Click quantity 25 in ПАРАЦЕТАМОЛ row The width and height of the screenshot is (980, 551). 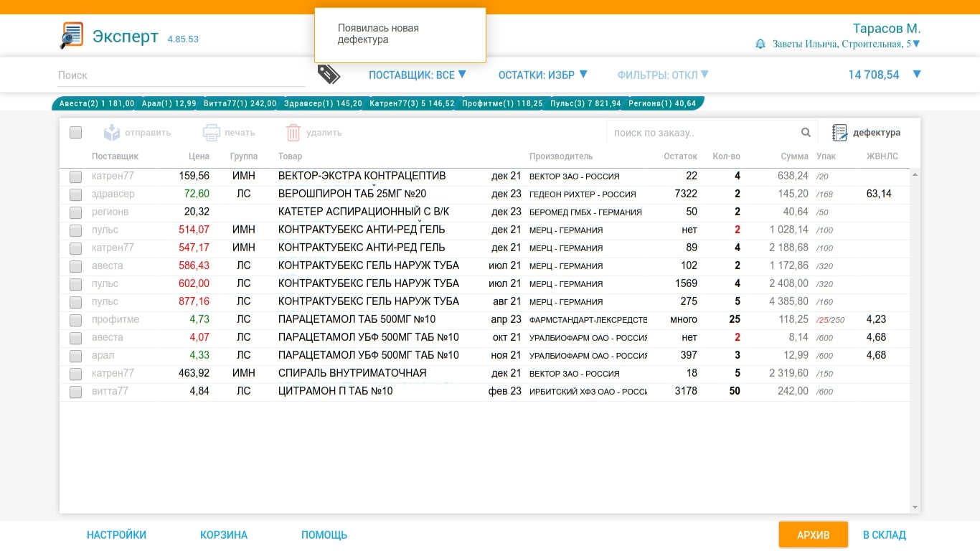pyautogui.click(x=735, y=319)
